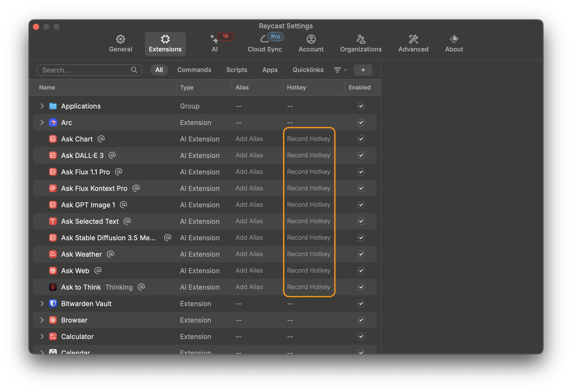The height and width of the screenshot is (392, 572).
Task: Open the About tab
Action: [x=454, y=44]
